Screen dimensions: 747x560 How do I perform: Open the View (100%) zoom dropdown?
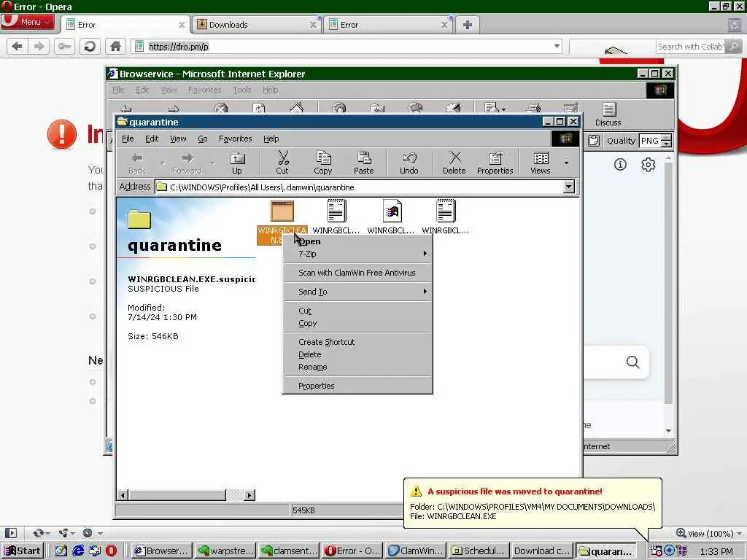pyautogui.click(x=709, y=533)
